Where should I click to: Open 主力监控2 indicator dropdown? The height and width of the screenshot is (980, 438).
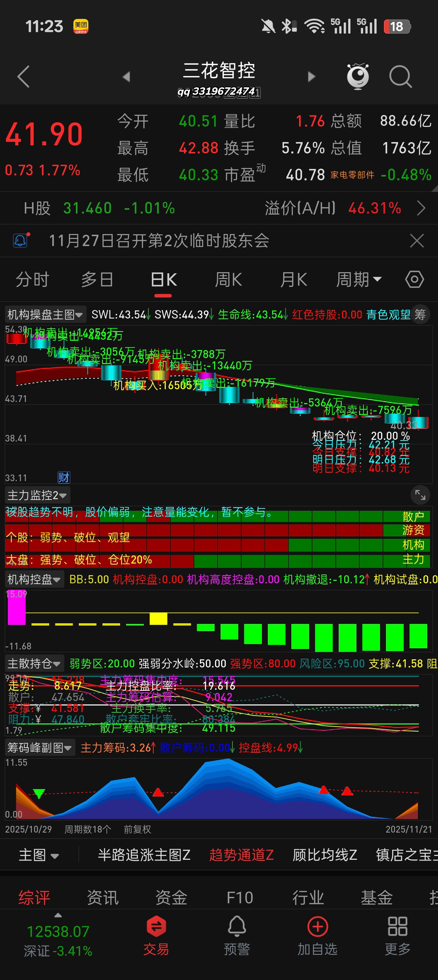pos(37,495)
